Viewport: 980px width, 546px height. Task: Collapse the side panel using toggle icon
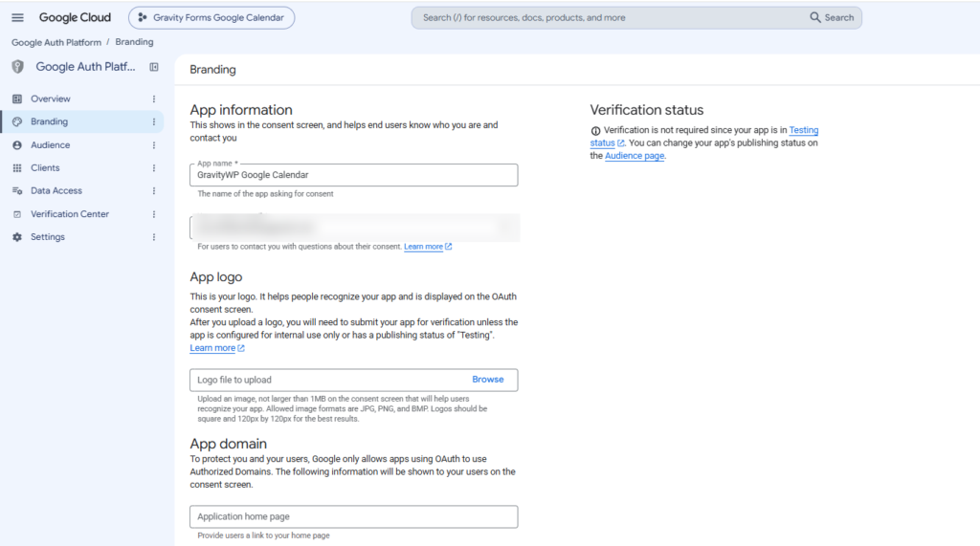pos(154,67)
